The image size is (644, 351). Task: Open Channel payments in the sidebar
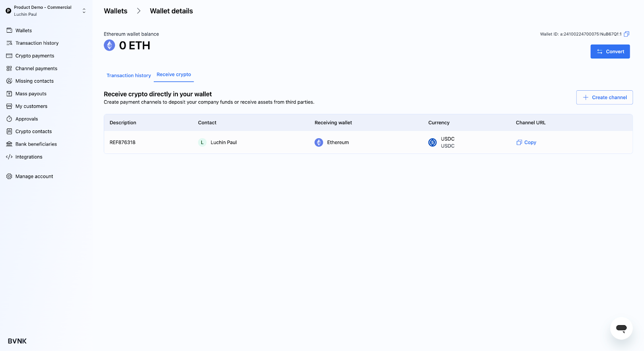coord(36,69)
